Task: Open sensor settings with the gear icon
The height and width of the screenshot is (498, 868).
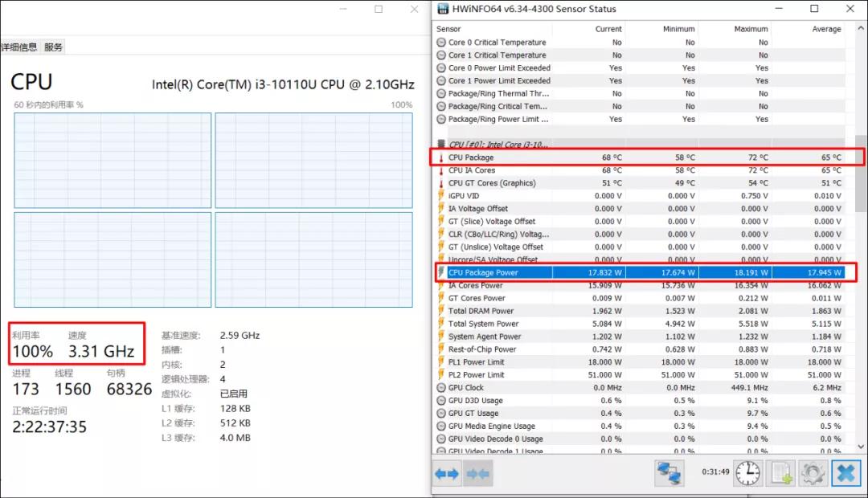Action: 813,473
